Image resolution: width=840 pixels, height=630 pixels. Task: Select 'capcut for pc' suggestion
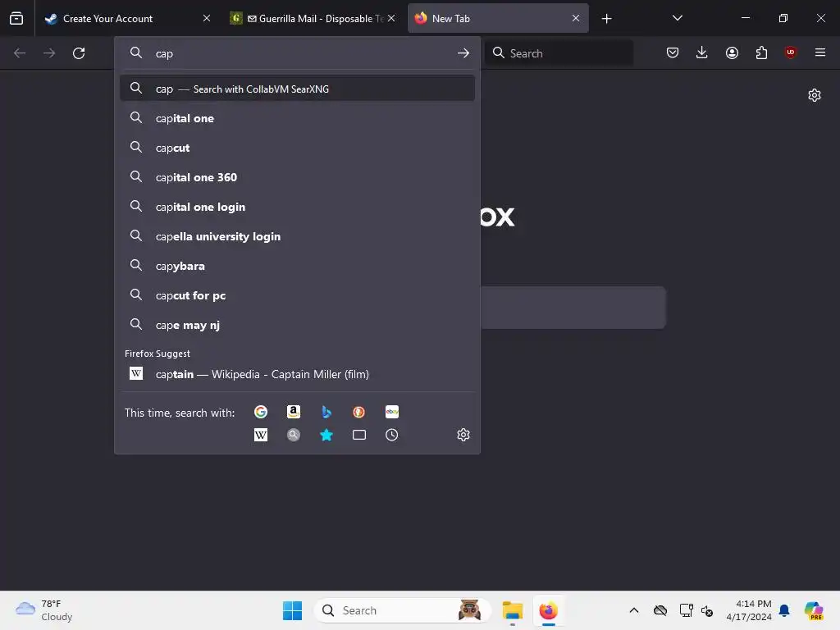click(297, 295)
